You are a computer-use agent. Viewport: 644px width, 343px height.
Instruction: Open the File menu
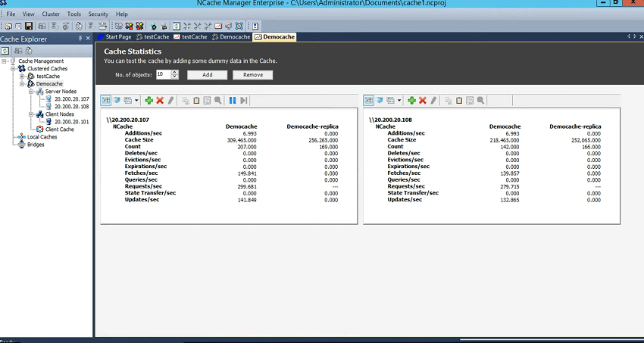point(11,14)
